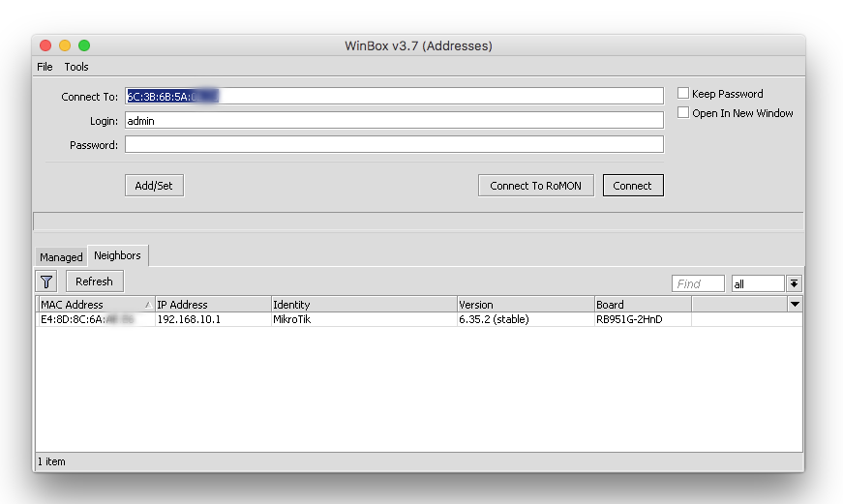Switch to the Managed tab

point(61,256)
